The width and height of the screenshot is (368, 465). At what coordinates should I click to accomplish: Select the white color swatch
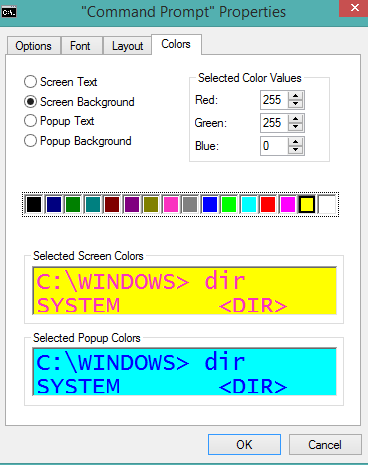[327, 204]
